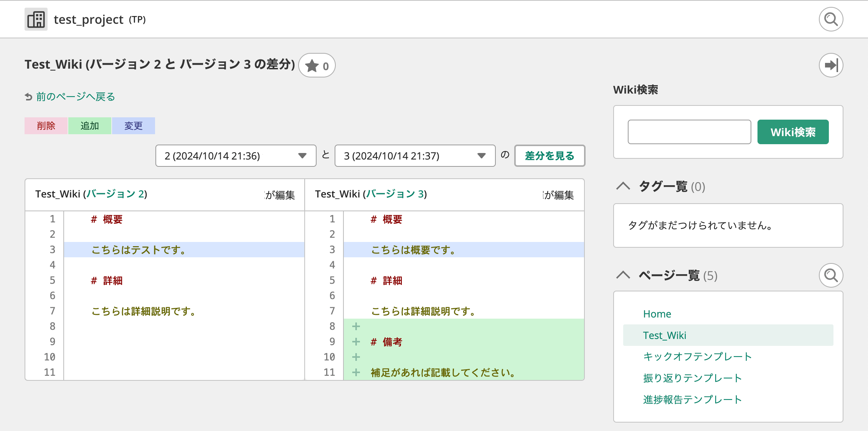Open the version 3 (21:37) dropdown
The height and width of the screenshot is (431, 868).
coord(415,156)
